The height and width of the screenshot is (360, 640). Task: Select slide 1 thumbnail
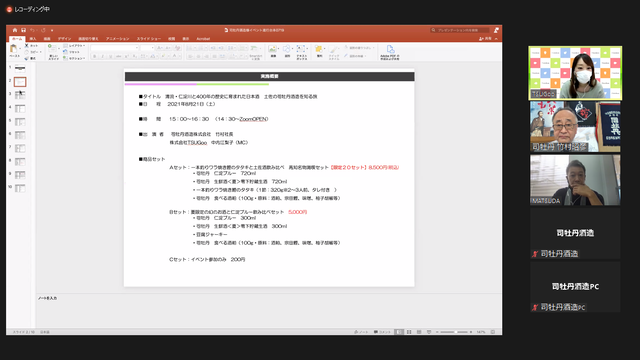click(20, 68)
